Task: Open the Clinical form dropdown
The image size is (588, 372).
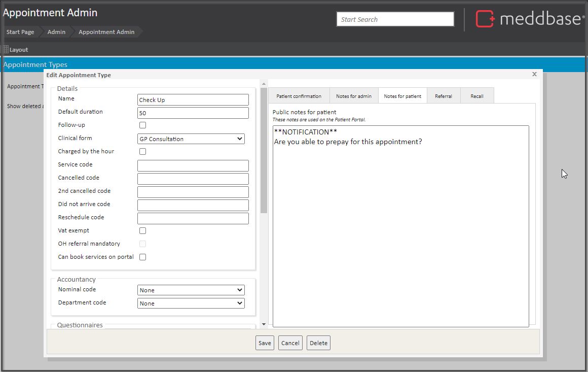Action: pyautogui.click(x=191, y=139)
